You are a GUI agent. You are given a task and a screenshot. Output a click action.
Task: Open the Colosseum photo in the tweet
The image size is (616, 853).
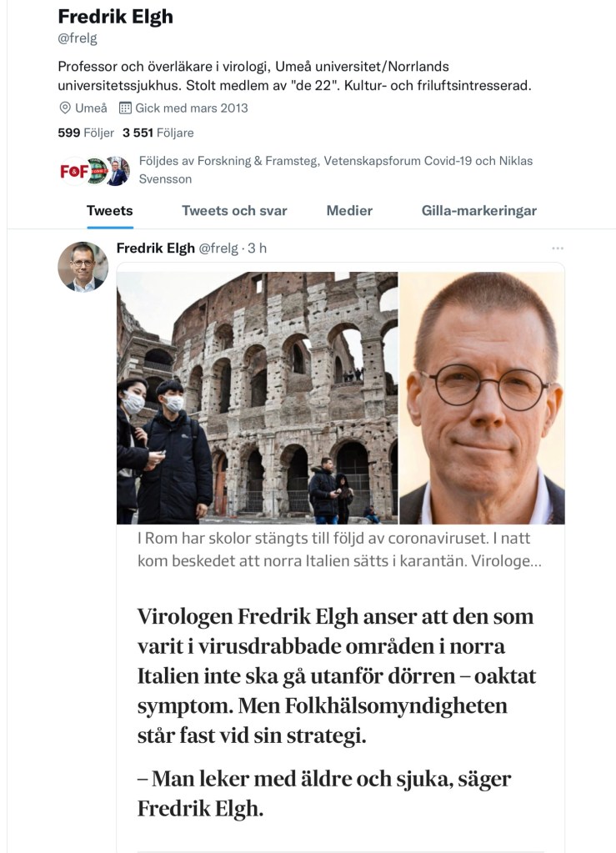pyautogui.click(x=258, y=398)
